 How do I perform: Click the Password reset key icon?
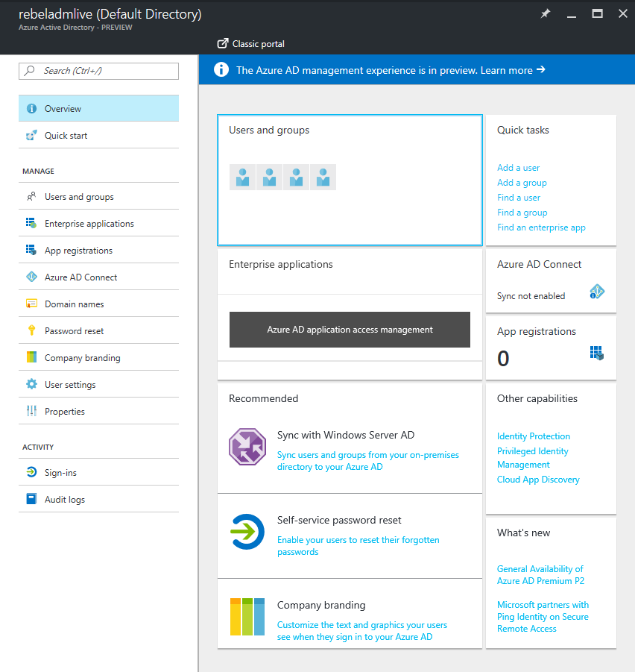pos(32,330)
